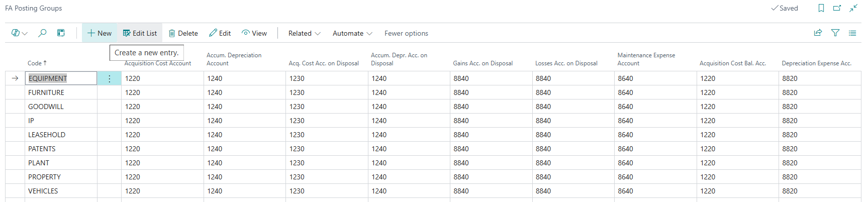The width and height of the screenshot is (868, 202).
Task: Collapse page with the diagonal arrows icon
Action: pos(853,8)
